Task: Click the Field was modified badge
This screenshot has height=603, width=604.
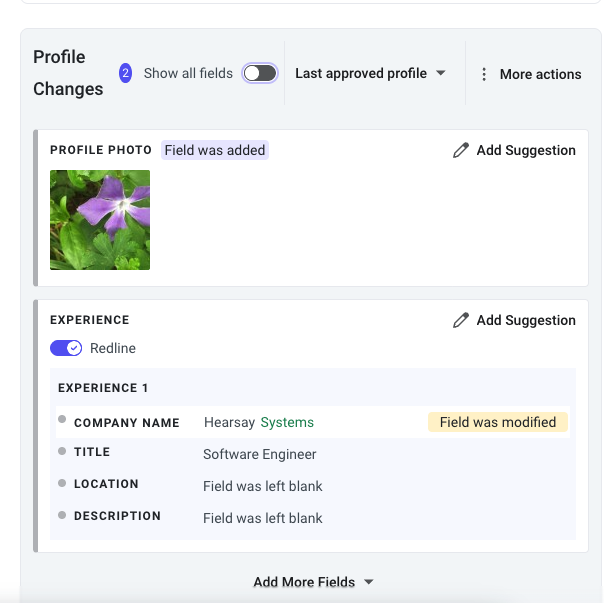Action: tap(498, 422)
